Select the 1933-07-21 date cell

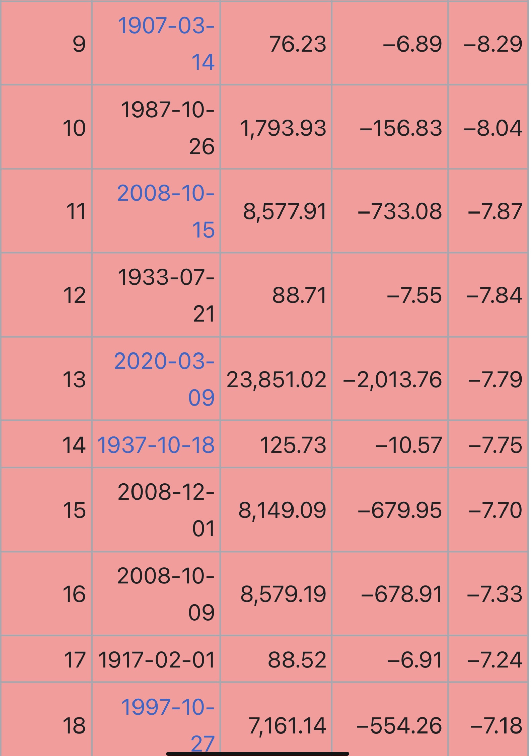[x=156, y=295]
